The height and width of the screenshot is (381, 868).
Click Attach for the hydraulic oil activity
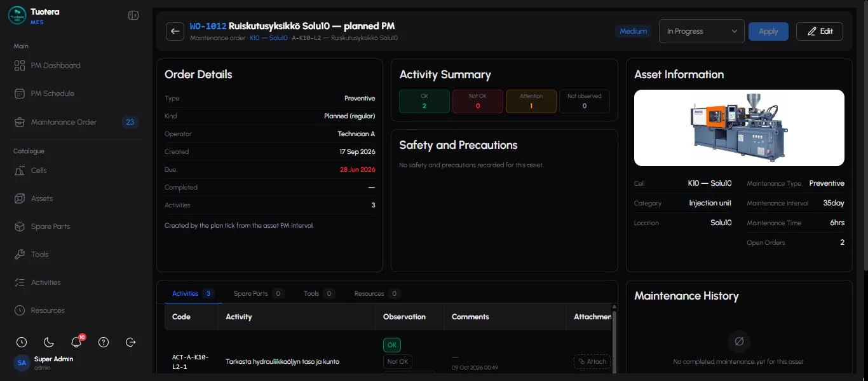point(592,361)
